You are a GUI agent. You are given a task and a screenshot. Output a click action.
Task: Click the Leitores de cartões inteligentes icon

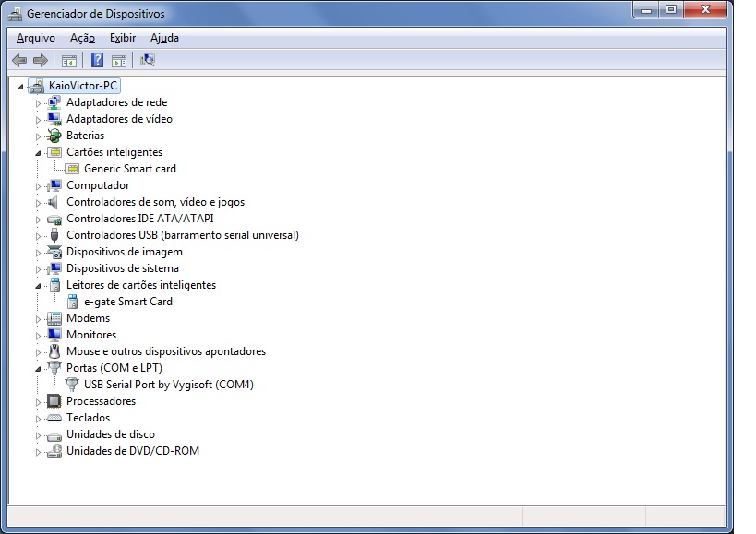[x=55, y=285]
